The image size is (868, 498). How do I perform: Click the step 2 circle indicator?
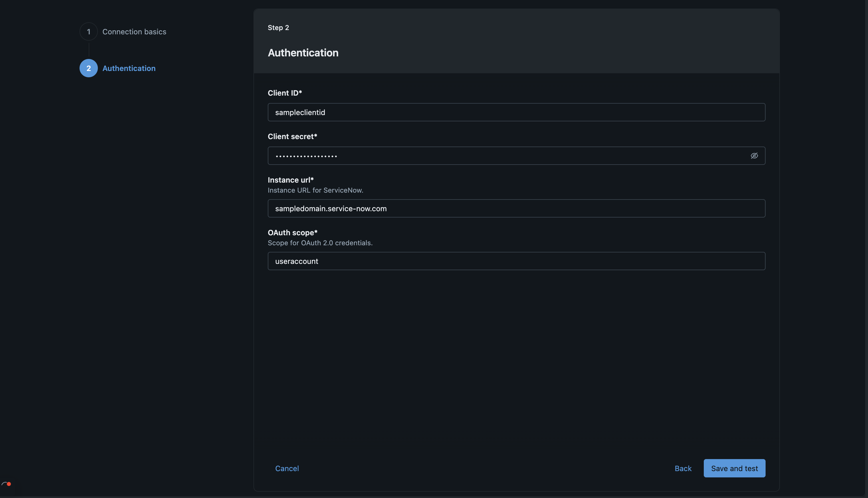click(88, 68)
